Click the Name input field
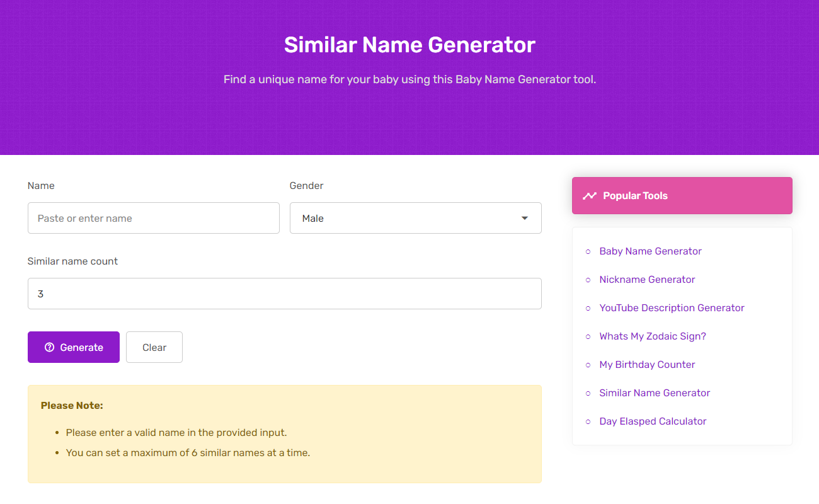Image resolution: width=819 pixels, height=504 pixels. tap(153, 217)
